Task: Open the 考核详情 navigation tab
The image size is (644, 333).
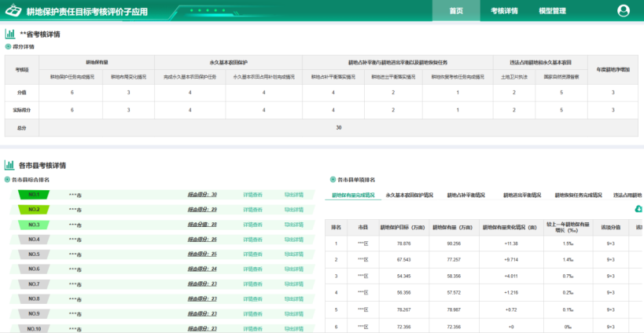Action: [504, 11]
